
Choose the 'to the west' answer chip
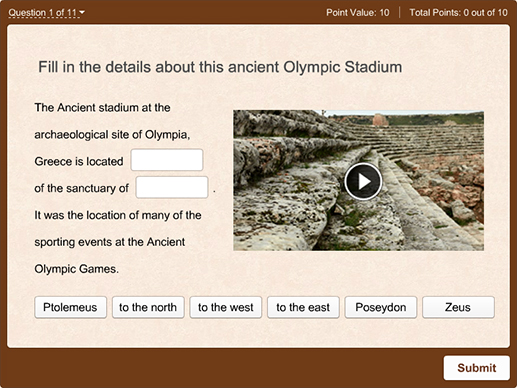[x=226, y=307]
